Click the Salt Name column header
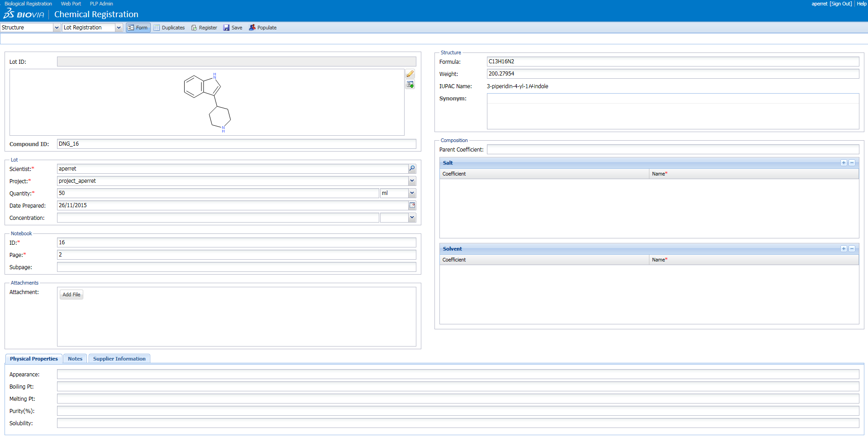Viewport: 868px width, 437px height. pyautogui.click(x=754, y=174)
